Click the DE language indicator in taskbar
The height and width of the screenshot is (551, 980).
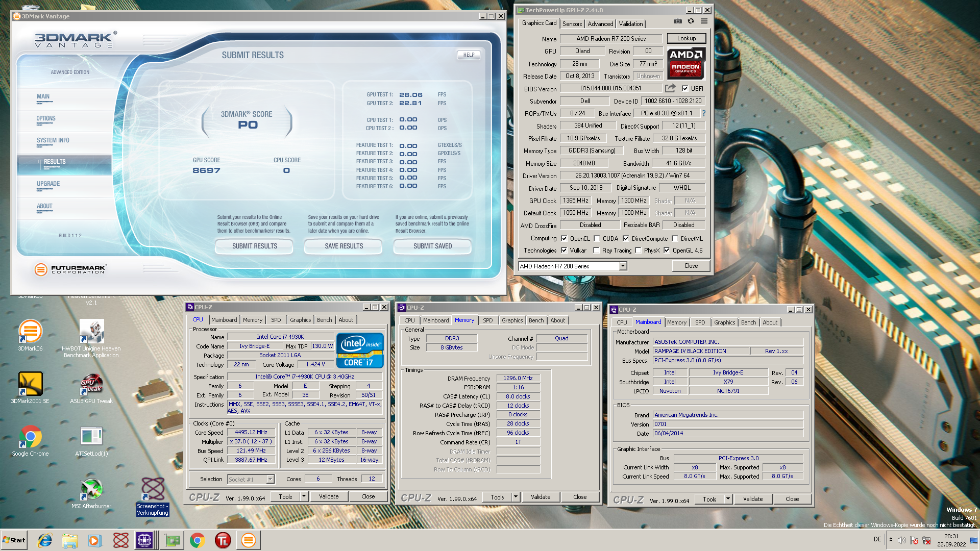(x=877, y=539)
